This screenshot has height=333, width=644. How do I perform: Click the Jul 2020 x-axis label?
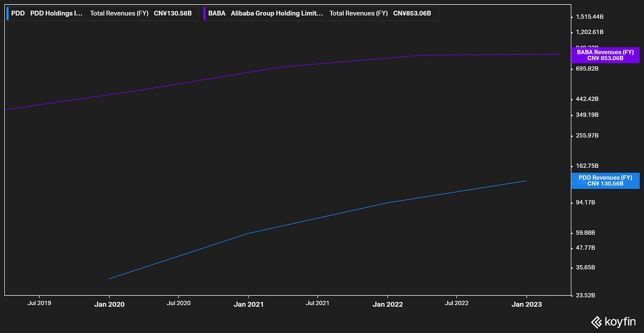click(x=179, y=303)
